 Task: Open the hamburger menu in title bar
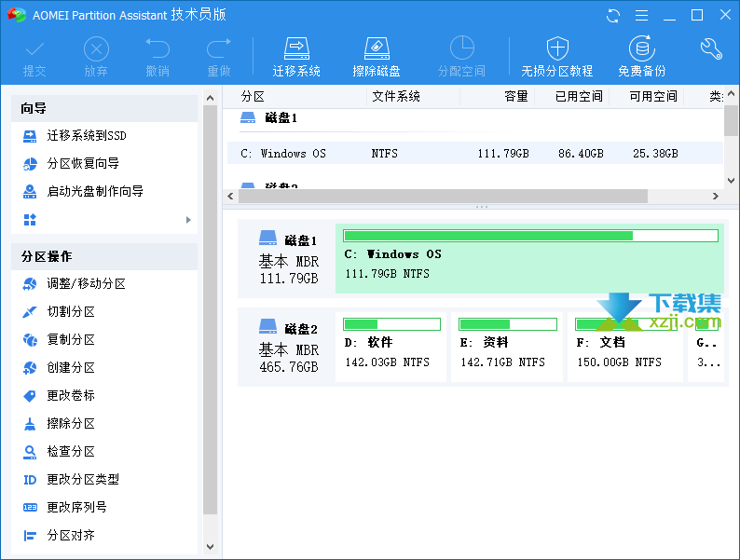[x=641, y=16]
